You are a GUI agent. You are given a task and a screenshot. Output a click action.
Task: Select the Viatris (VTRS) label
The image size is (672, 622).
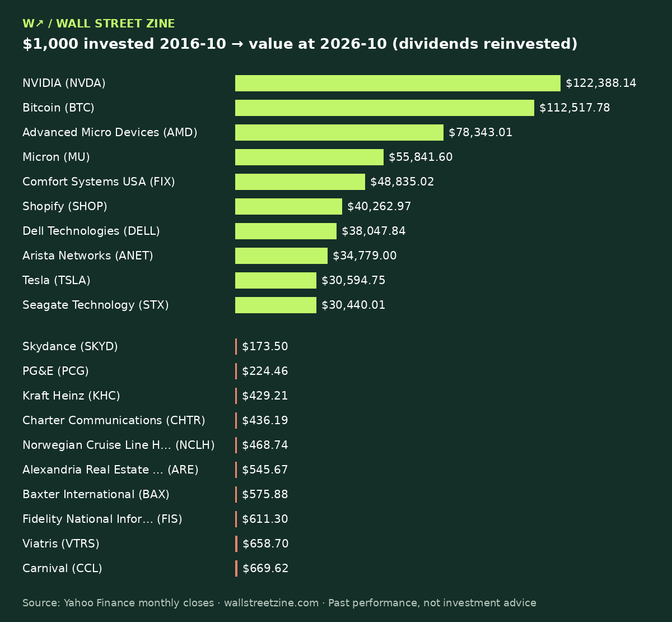[61, 544]
